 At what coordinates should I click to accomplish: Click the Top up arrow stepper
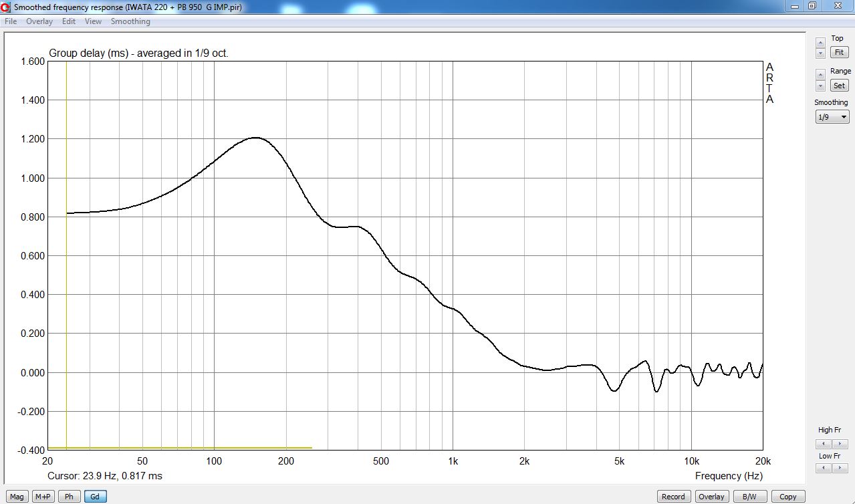click(820, 43)
